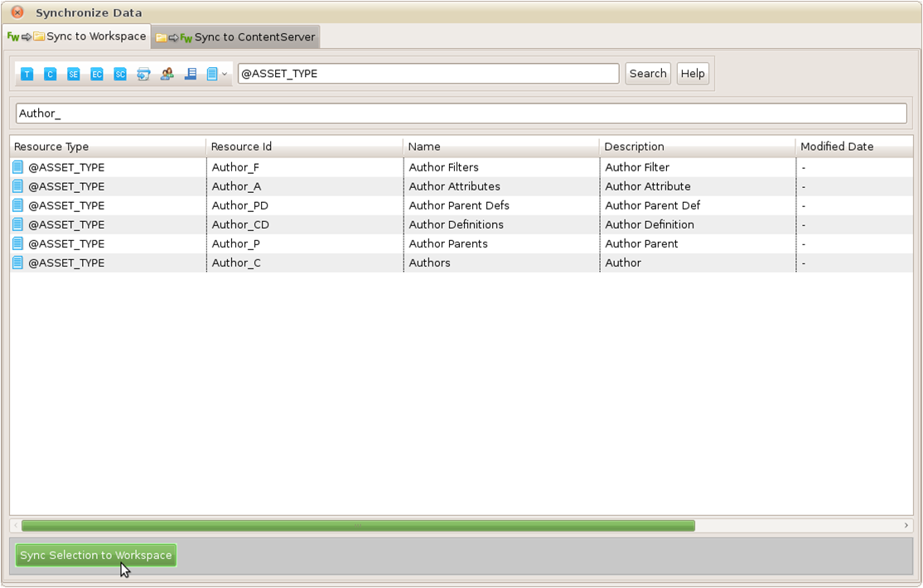
Task: Select the Template (T) resource icon
Action: pyautogui.click(x=27, y=75)
